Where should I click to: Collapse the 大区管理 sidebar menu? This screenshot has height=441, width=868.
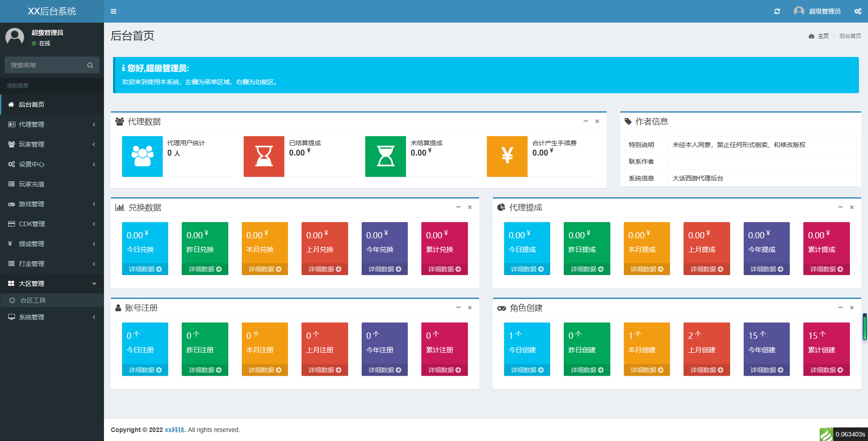pyautogui.click(x=52, y=284)
